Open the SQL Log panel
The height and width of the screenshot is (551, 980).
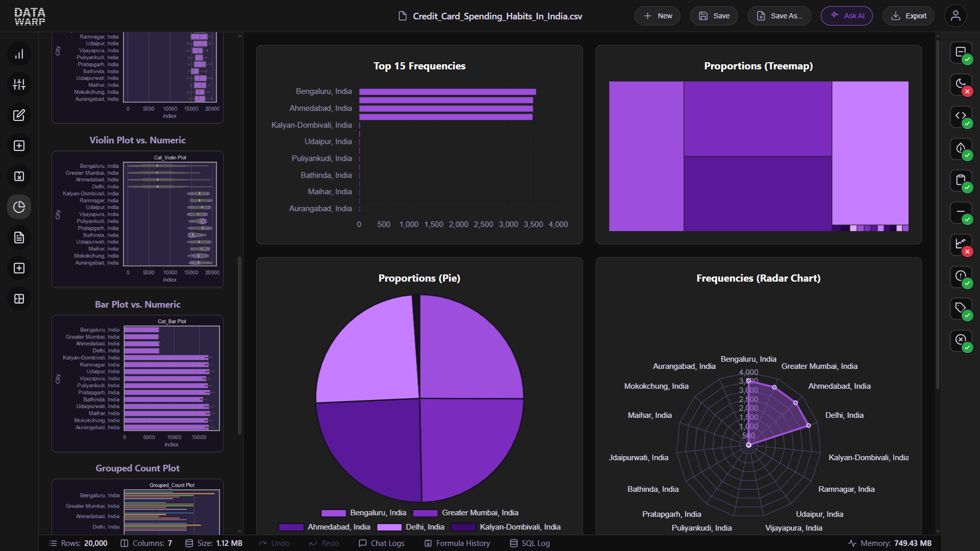pos(529,543)
